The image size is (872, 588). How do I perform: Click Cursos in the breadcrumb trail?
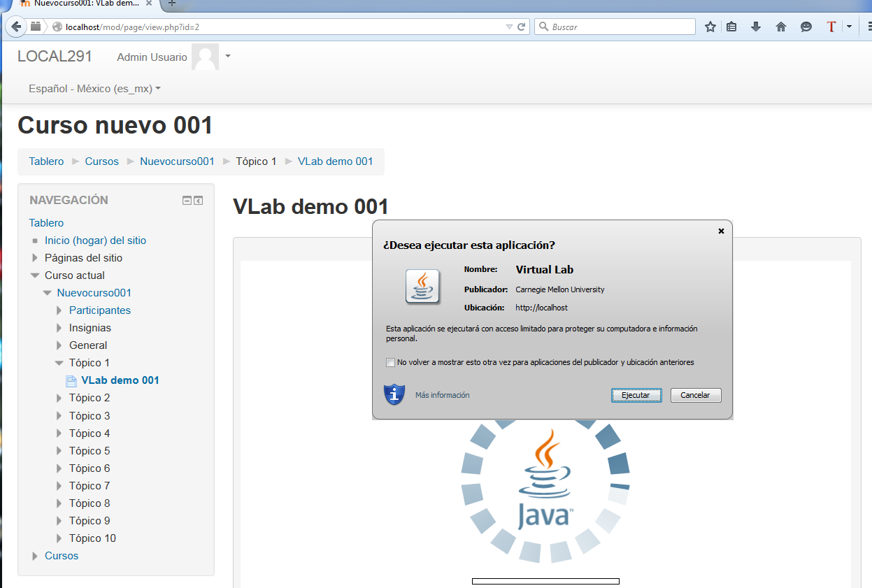click(102, 162)
